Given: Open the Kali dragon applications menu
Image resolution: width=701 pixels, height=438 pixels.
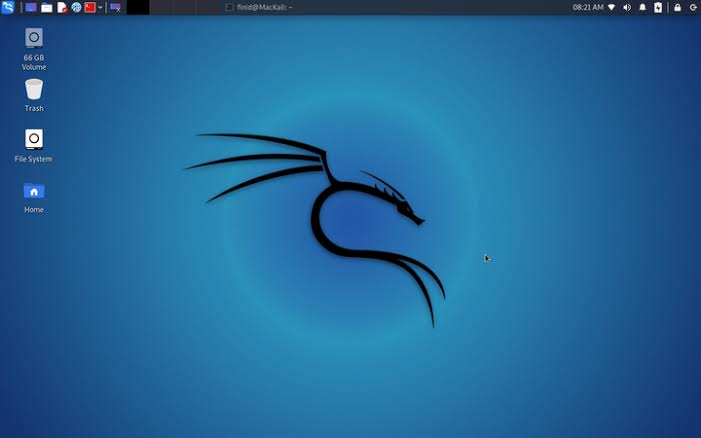Looking at the screenshot, I should (x=8, y=7).
